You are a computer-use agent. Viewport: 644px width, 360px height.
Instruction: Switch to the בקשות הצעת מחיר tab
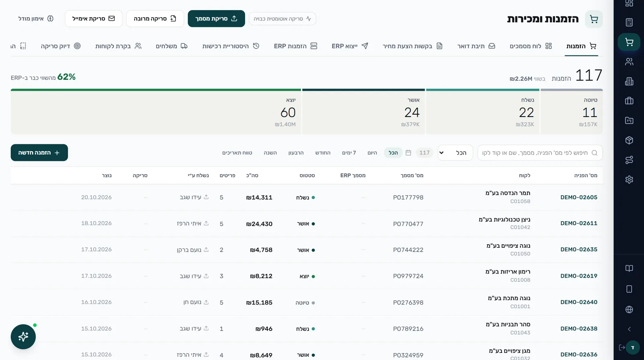[413, 46]
